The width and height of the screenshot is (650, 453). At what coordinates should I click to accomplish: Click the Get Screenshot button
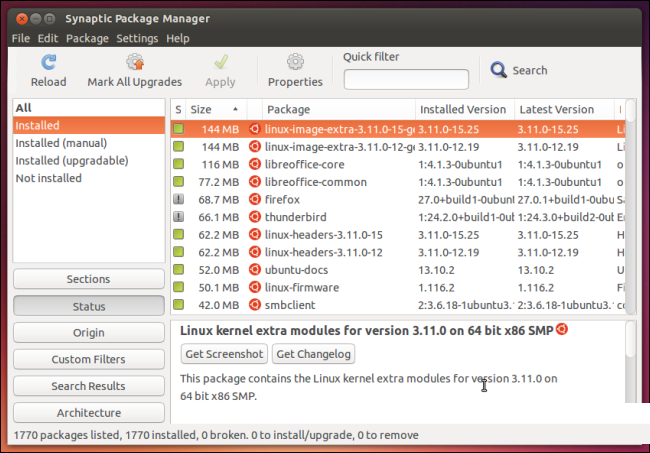(224, 354)
